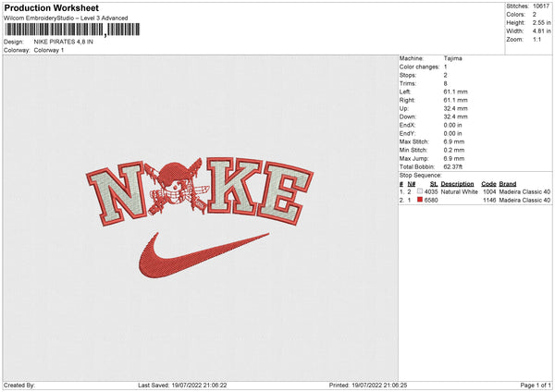
Task: Click stitch count 4035 in row 1
Action: [x=431, y=191]
